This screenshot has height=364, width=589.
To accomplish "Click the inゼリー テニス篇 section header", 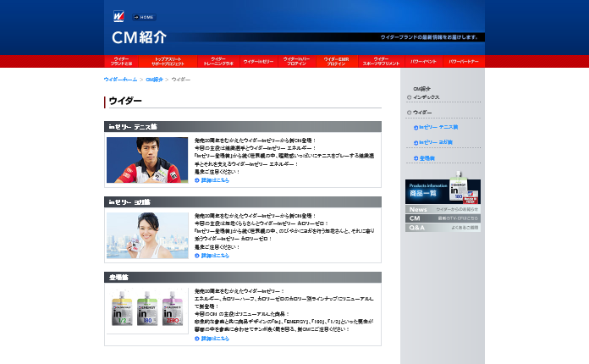I will 243,127.
